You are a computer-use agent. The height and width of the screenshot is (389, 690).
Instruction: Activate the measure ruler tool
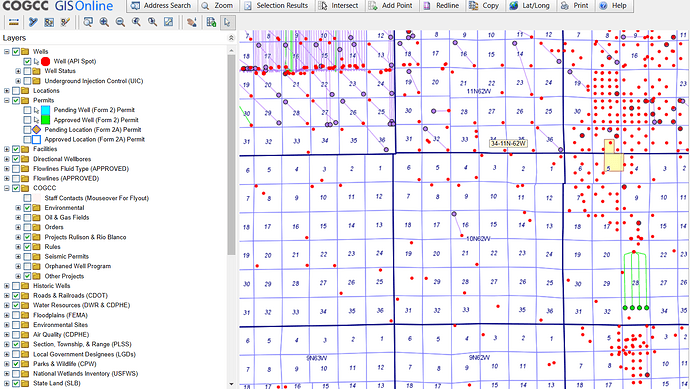click(14, 22)
